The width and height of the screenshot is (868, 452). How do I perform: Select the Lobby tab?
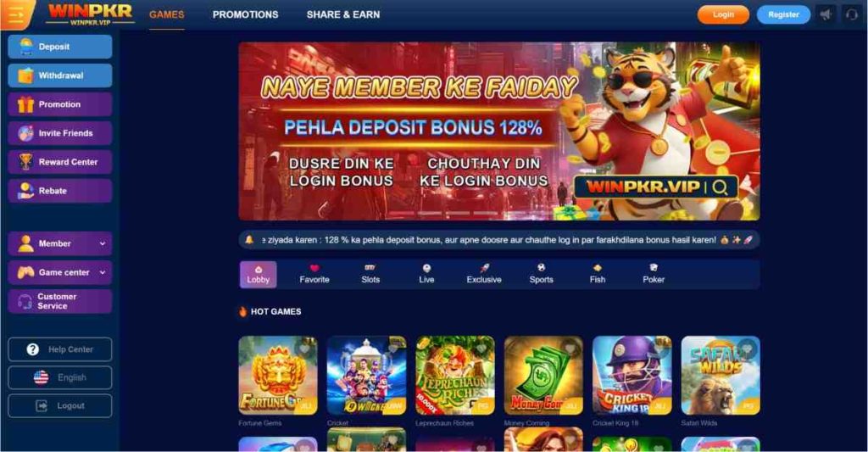(x=258, y=274)
